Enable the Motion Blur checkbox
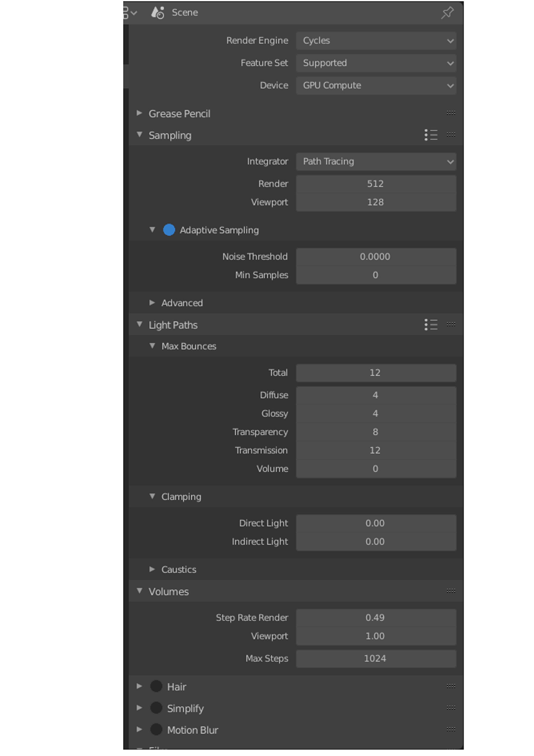 (x=156, y=730)
